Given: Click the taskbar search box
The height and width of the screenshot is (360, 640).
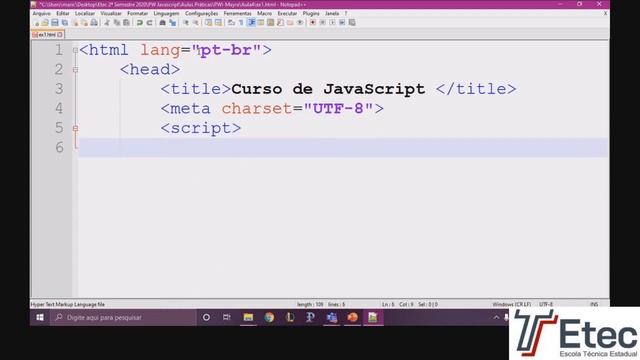Looking at the screenshot, I should (123, 317).
